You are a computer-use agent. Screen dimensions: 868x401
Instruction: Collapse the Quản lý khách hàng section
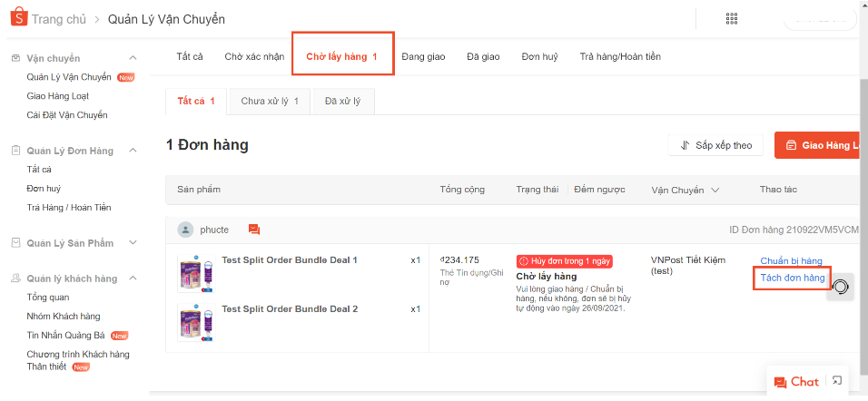133,279
